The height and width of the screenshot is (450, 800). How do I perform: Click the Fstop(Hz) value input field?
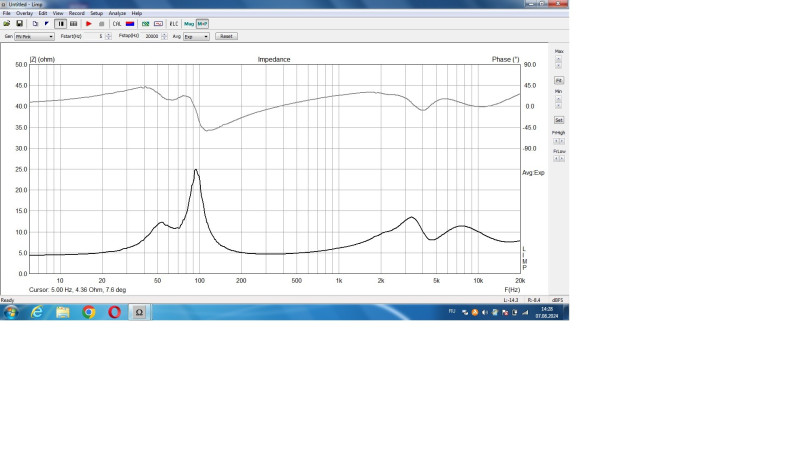(152, 36)
